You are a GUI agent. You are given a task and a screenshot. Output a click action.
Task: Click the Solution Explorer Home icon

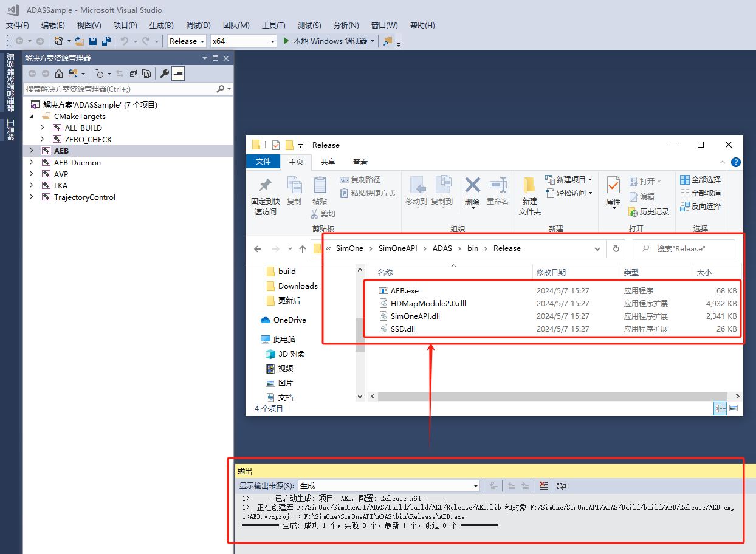click(x=59, y=74)
